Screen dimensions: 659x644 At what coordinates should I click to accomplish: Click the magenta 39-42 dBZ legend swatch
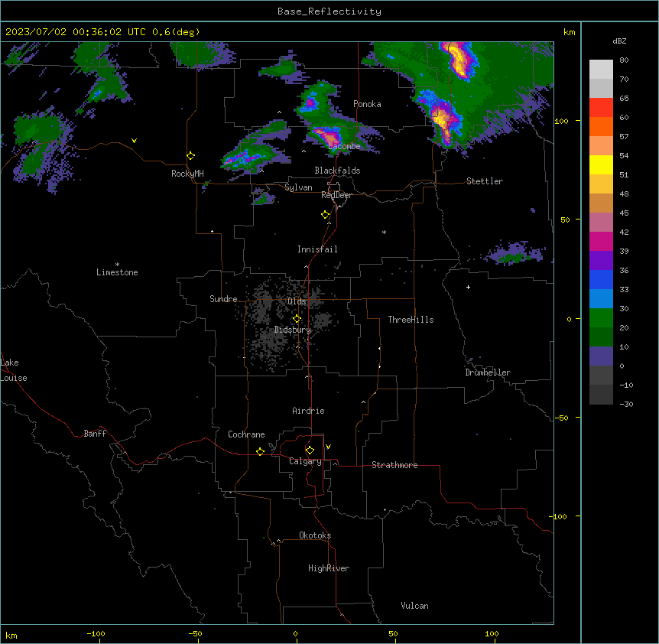click(601, 241)
